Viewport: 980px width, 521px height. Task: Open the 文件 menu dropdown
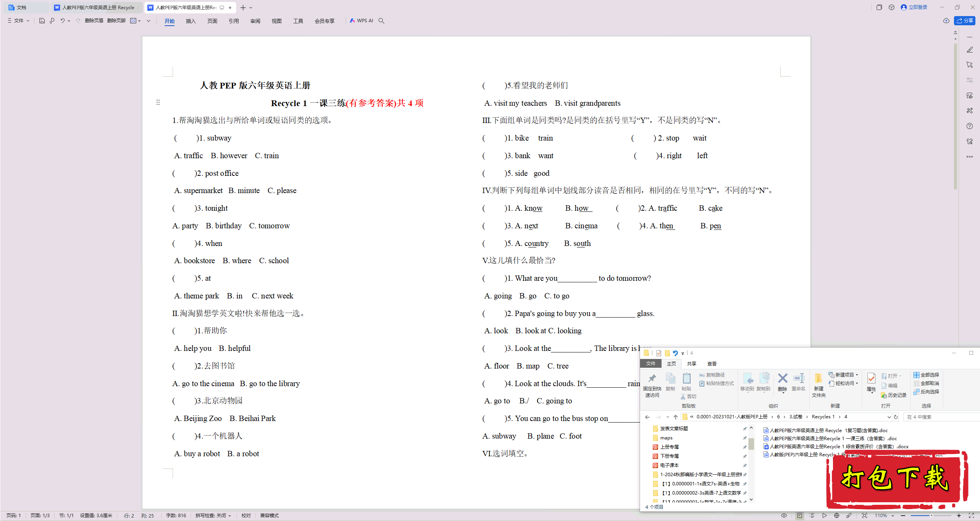(18, 21)
